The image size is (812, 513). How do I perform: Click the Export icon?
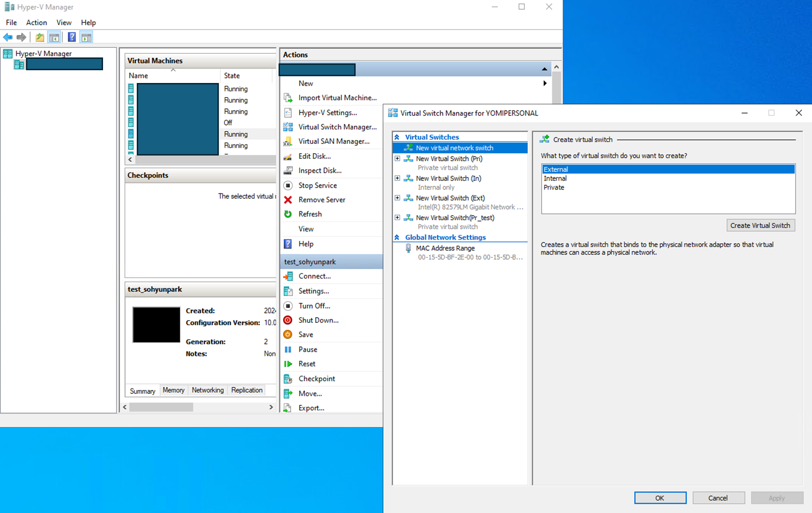pyautogui.click(x=288, y=408)
